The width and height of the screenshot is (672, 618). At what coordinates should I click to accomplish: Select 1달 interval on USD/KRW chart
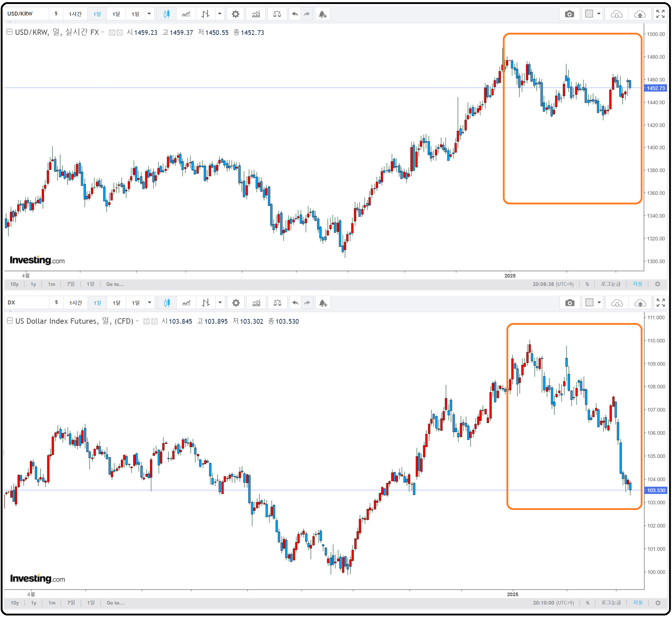pos(116,14)
